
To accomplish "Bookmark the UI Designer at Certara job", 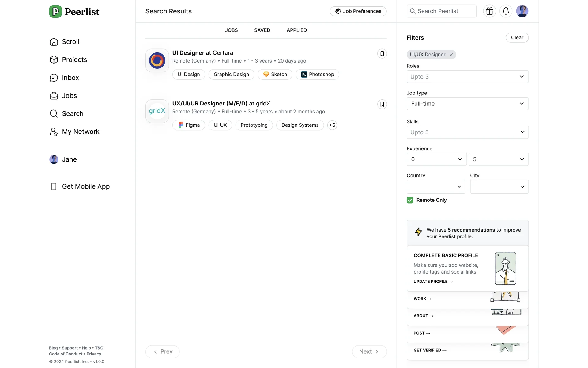I will (382, 54).
